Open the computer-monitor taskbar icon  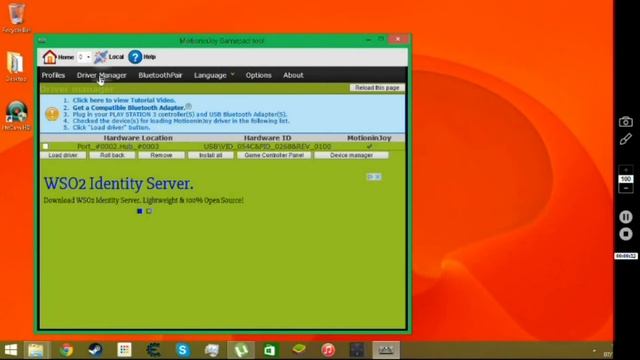click(212, 350)
